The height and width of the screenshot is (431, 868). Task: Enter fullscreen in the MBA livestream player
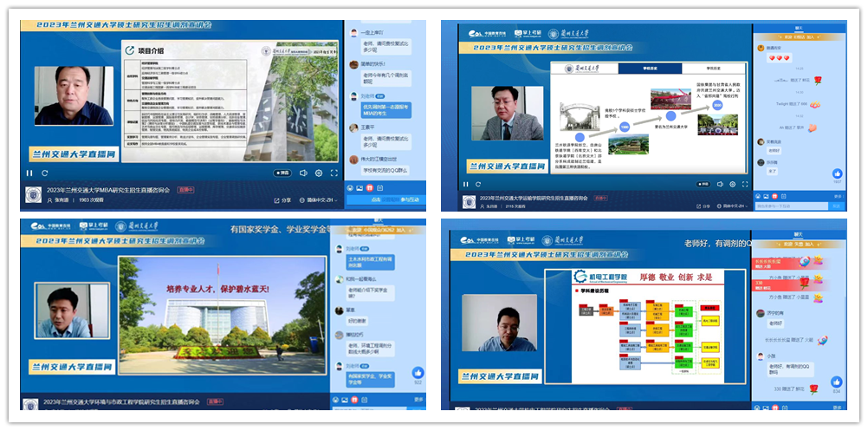click(x=334, y=173)
